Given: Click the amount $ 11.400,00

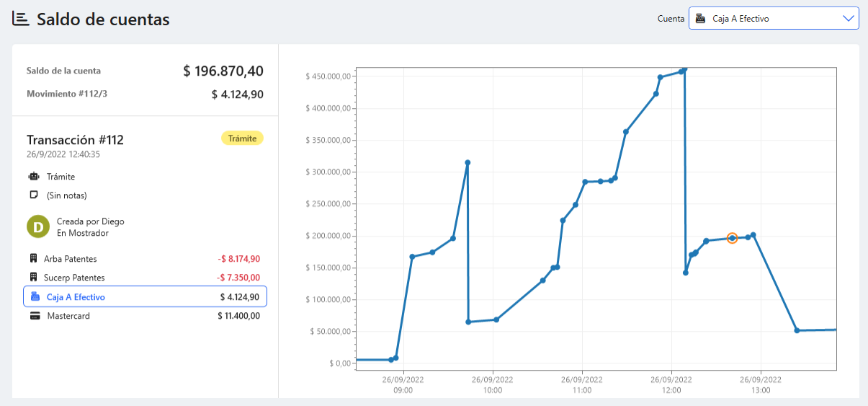Looking at the screenshot, I should [239, 316].
